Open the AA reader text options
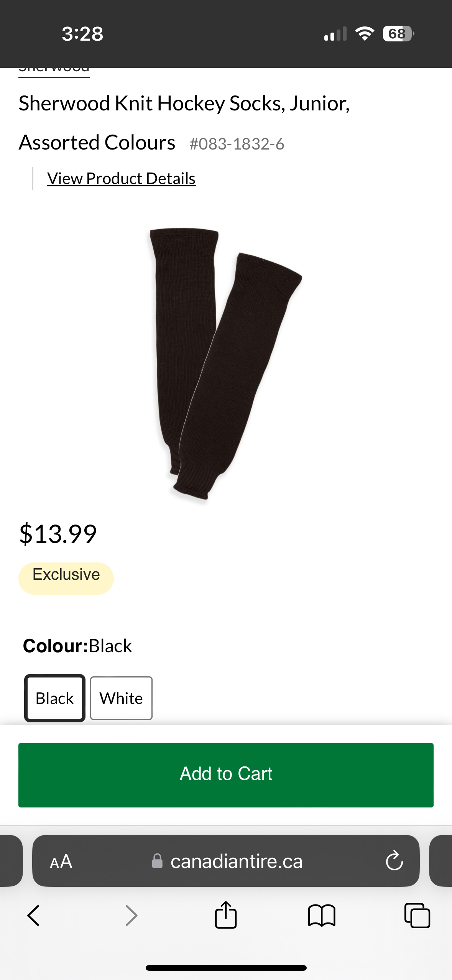 click(61, 862)
